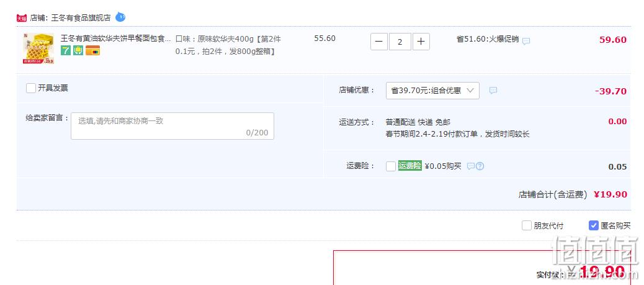644x285 pixels.
Task: Click the 55.60 unit price
Action: pos(325,38)
